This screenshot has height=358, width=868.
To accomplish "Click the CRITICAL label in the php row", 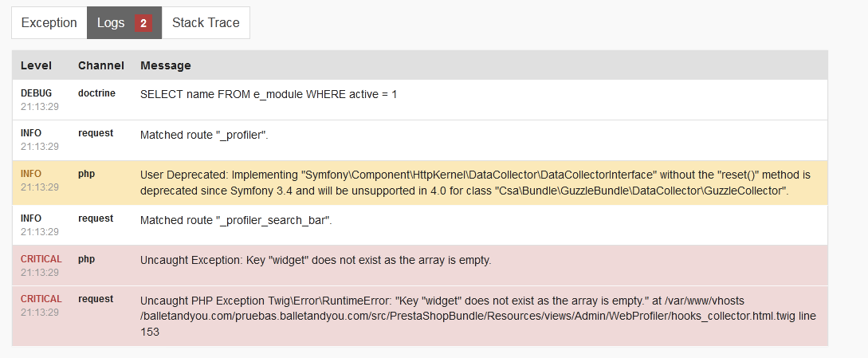I will [x=41, y=259].
